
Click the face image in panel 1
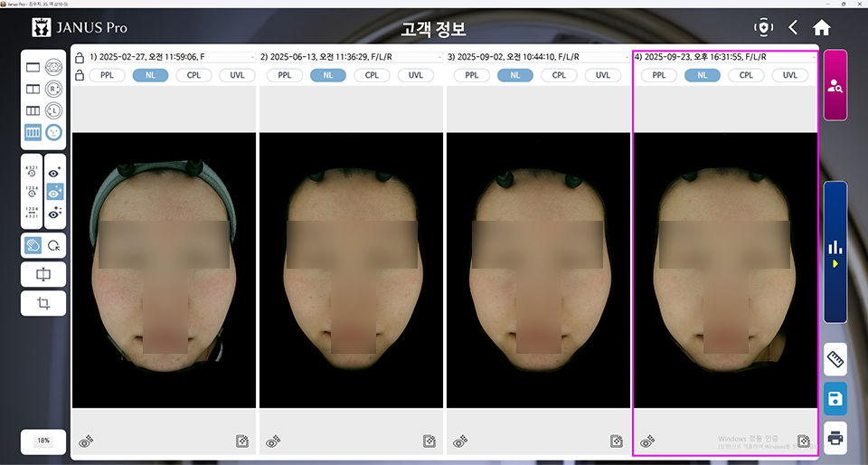(164, 270)
